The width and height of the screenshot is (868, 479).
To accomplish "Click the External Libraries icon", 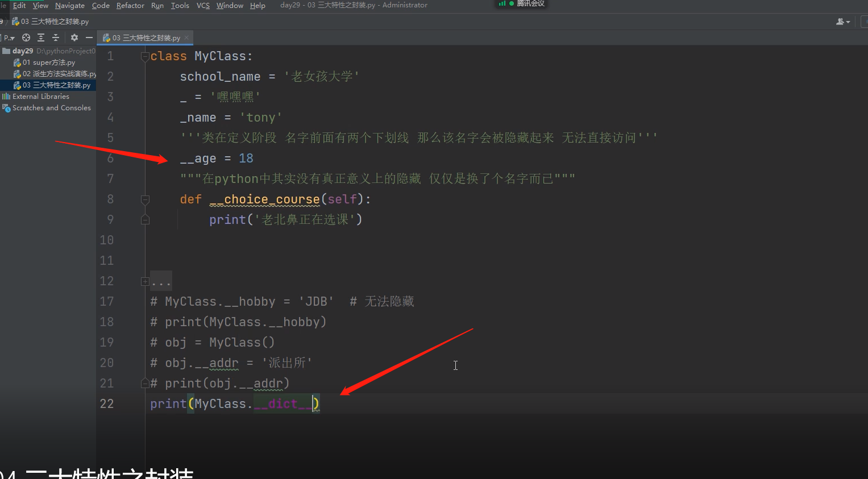I will tap(6, 97).
